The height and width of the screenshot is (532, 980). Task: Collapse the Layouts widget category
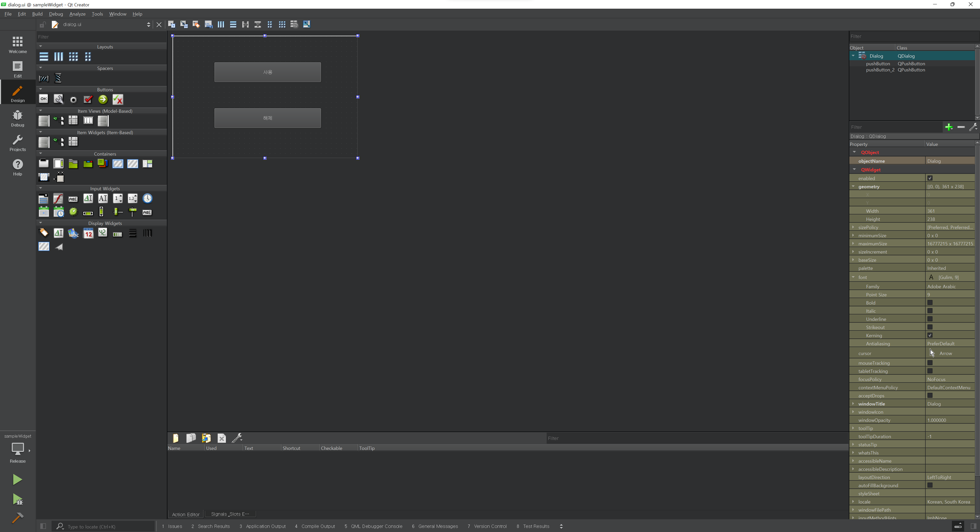pyautogui.click(x=41, y=46)
